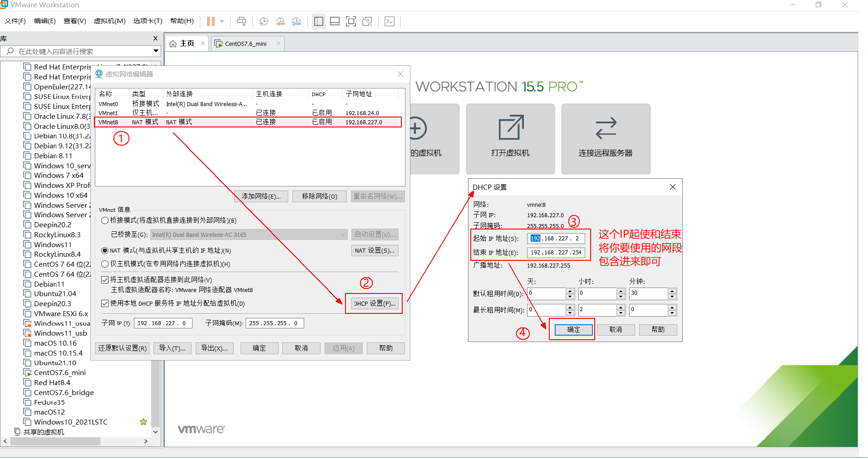Close the CentOS7.6_mini tab with its X
868x459 pixels.
pos(278,44)
